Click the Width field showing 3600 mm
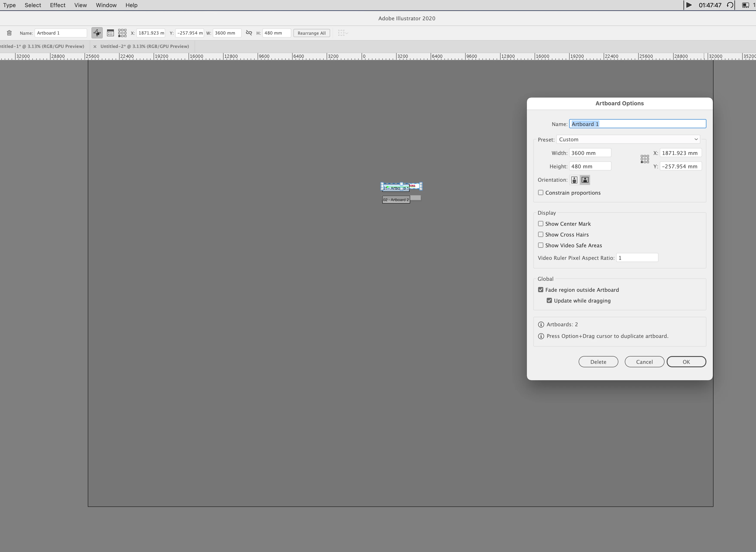 [590, 153]
